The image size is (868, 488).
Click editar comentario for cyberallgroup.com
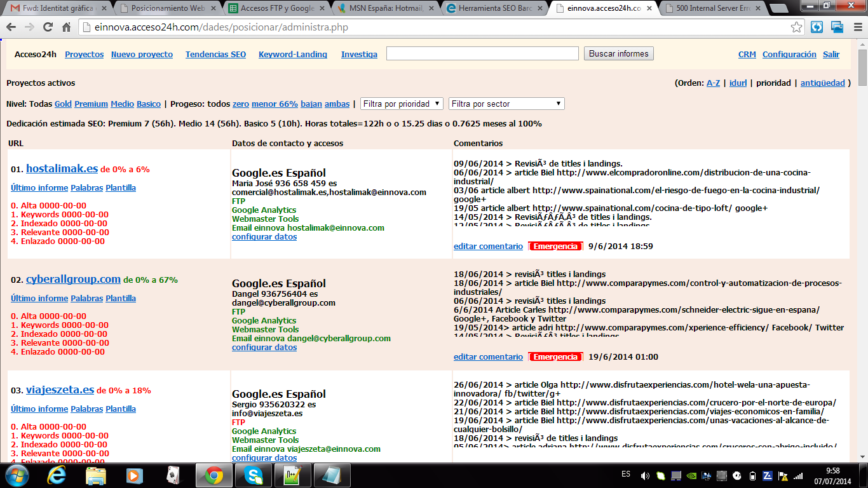(488, 357)
